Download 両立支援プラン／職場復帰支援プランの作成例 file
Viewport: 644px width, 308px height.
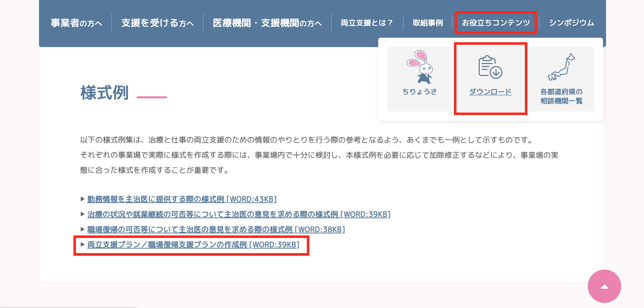193,245
